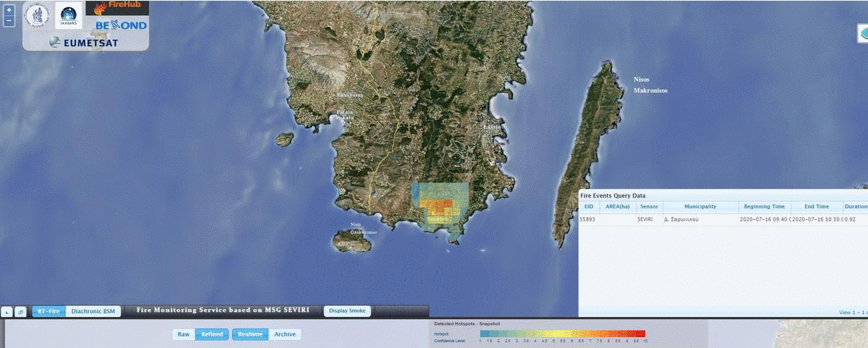Screen dimensions: 868x348
Task: Click the IAASARS logo
Action: coord(69,14)
